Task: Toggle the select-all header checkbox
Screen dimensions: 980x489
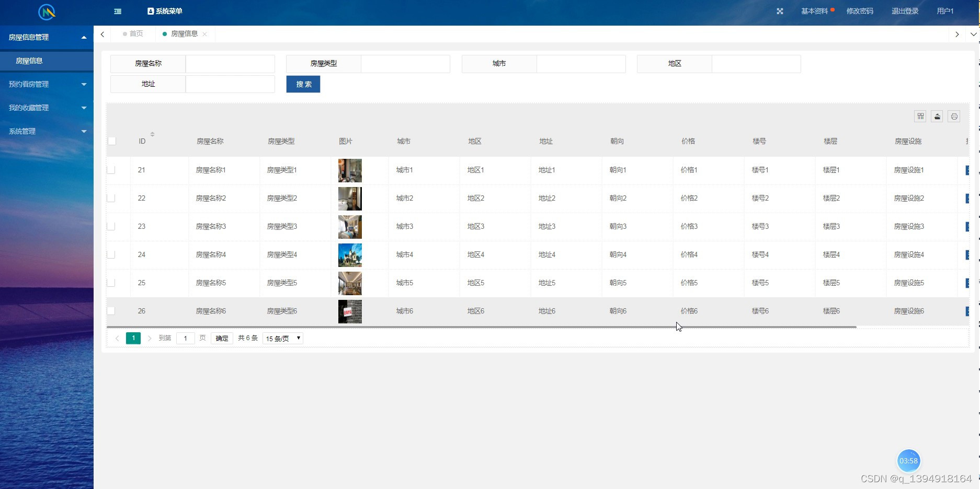Action: click(111, 141)
